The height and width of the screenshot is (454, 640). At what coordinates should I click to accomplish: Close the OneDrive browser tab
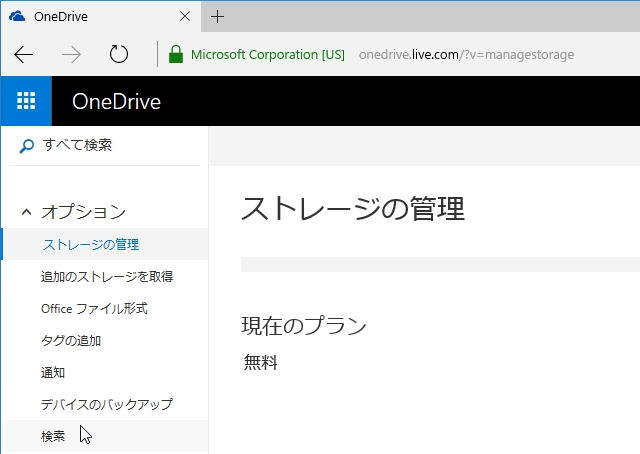(x=185, y=16)
